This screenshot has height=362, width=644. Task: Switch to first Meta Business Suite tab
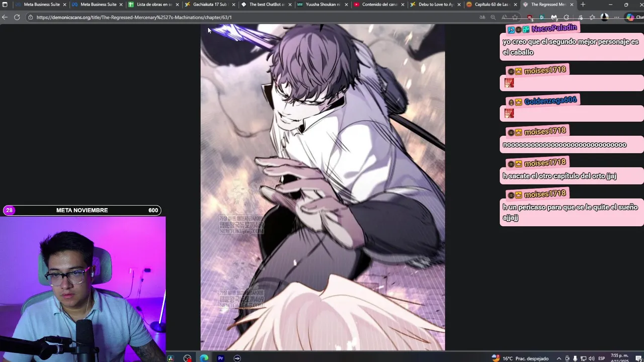[x=40, y=5]
